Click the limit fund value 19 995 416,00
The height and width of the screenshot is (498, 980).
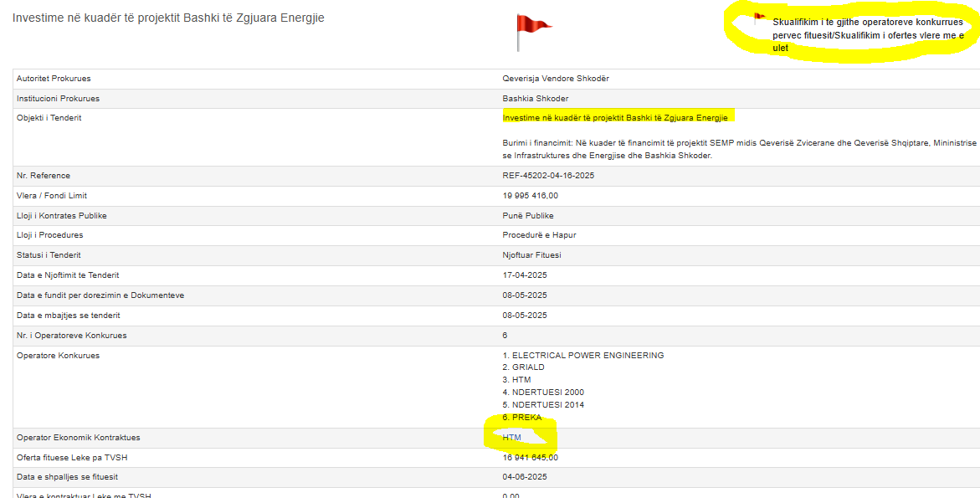[x=530, y=196]
